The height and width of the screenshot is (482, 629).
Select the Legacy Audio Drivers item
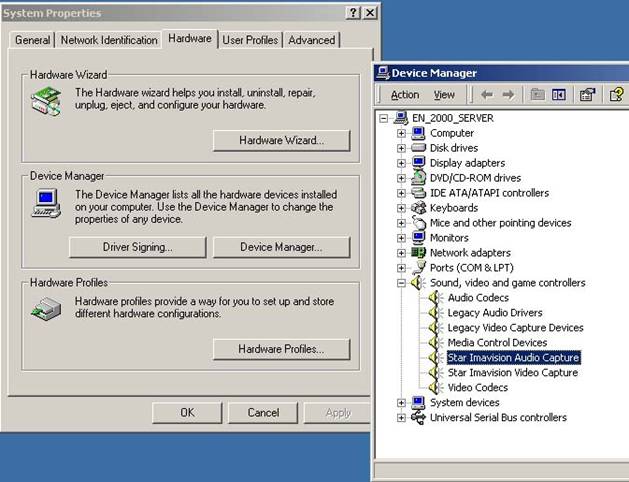[x=495, y=313]
